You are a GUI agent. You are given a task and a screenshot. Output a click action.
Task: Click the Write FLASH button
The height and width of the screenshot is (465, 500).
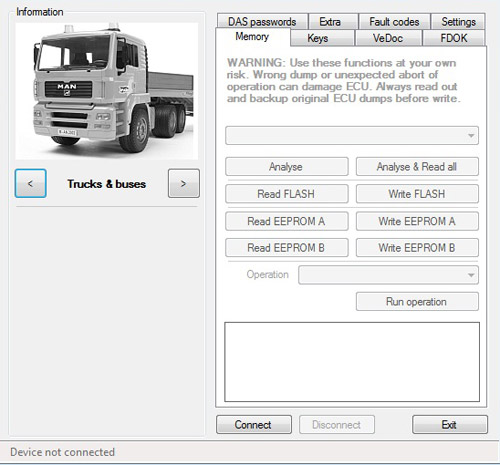[417, 194]
